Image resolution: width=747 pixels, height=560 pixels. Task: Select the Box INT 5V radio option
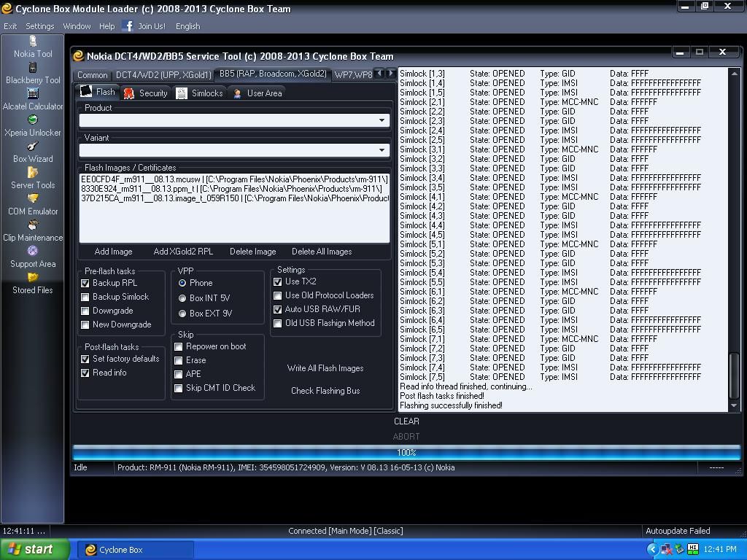click(182, 298)
